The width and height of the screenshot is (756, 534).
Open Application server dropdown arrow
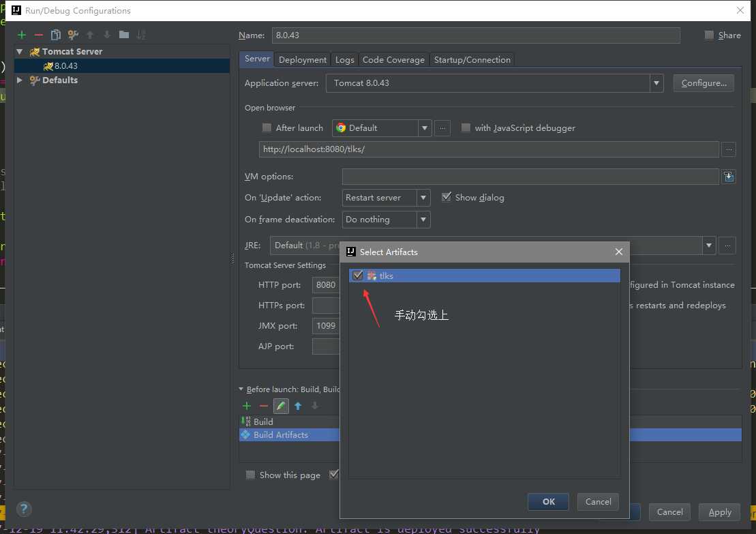(656, 83)
